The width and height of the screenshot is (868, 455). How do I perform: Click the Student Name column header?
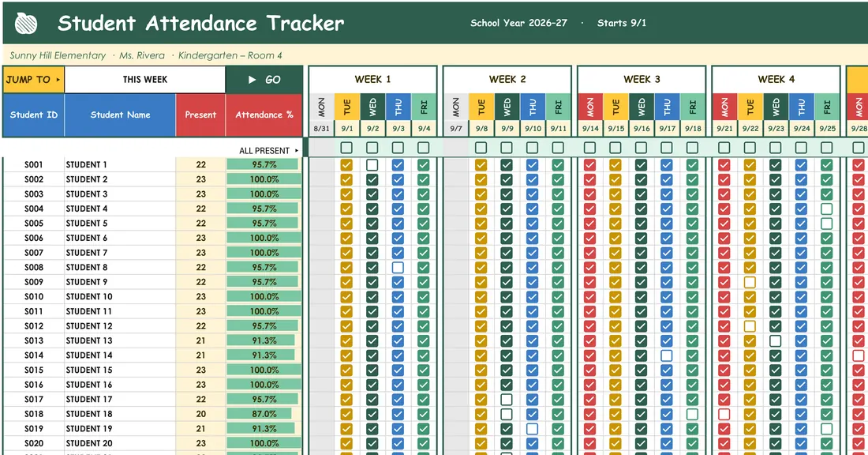coord(120,115)
